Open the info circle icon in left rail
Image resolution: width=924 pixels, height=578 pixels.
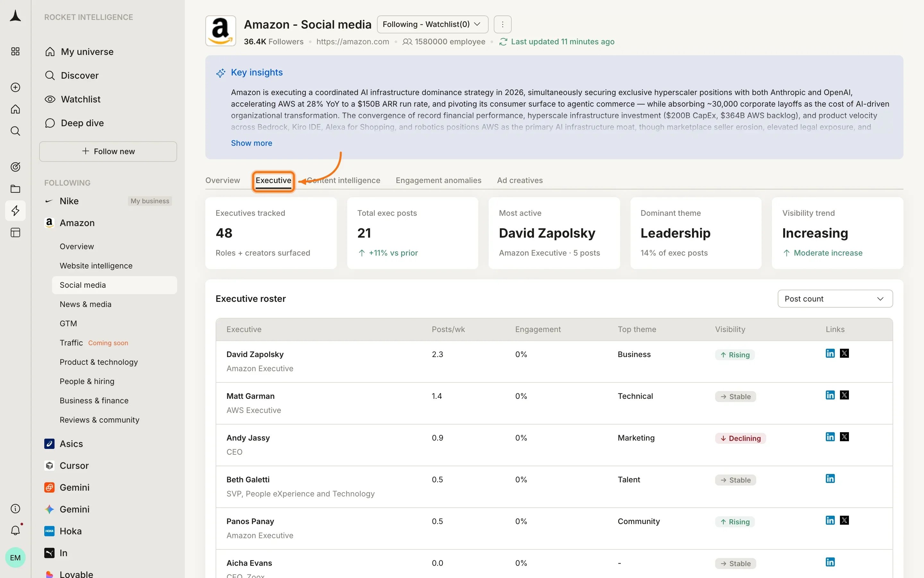15,509
